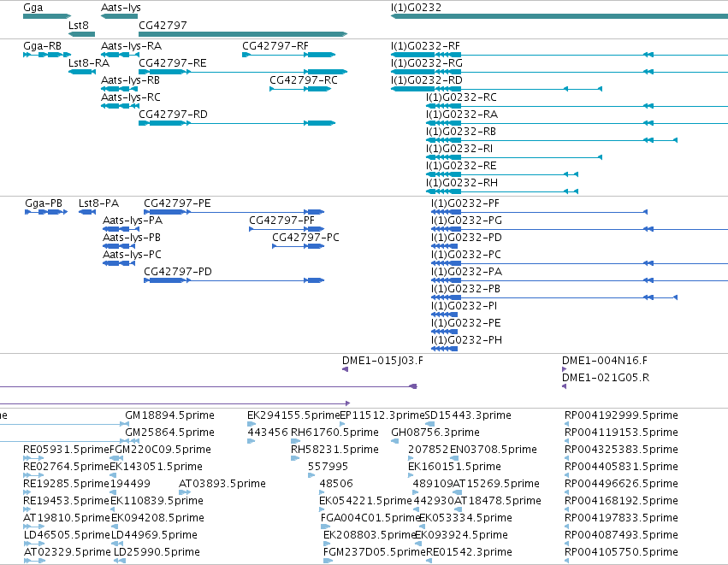Select transcript Aats-lys-RB label
Screen dimensions: 728x565
click(131, 80)
